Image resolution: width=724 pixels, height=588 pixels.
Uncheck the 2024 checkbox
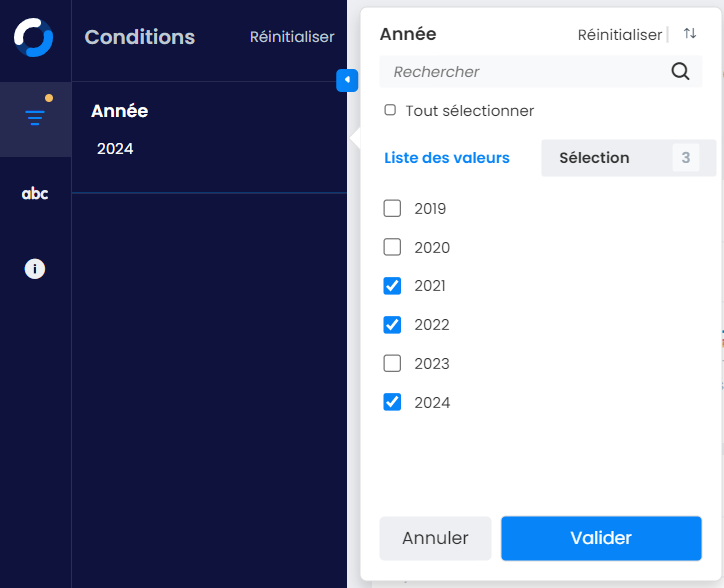(393, 402)
